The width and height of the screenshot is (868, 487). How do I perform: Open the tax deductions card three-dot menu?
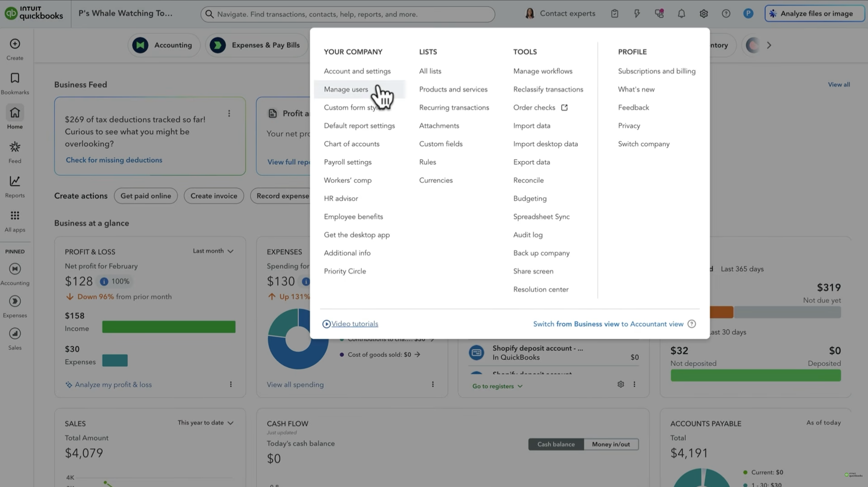(229, 113)
